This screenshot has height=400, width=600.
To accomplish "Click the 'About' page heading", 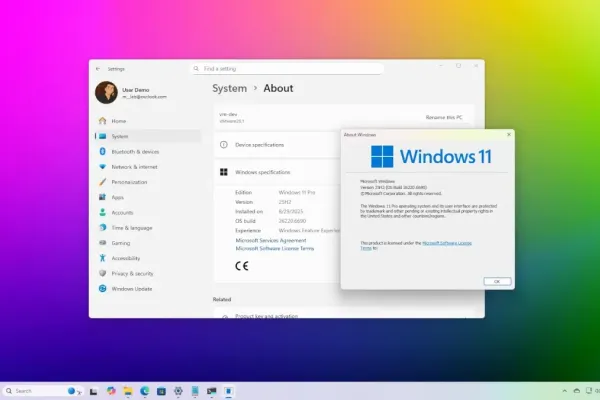I will [x=278, y=88].
